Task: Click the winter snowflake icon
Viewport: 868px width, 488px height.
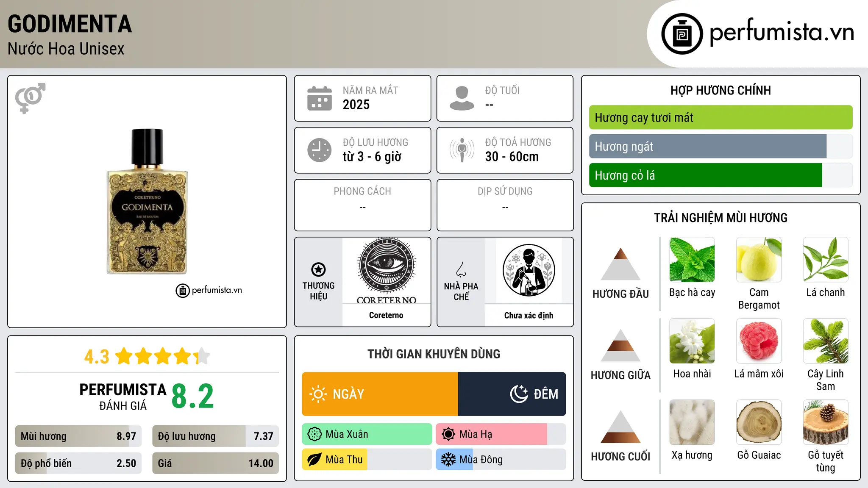Action: [448, 460]
